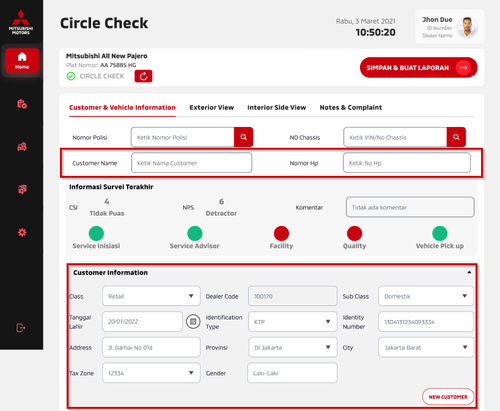Click the arrow icon on Simpan & Buat Laporan
This screenshot has height=411, width=500.
coord(463,68)
